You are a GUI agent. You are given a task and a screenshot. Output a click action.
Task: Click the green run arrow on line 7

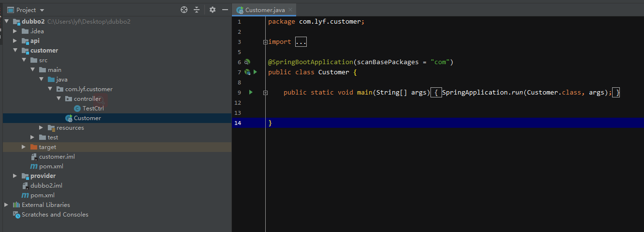tap(255, 72)
